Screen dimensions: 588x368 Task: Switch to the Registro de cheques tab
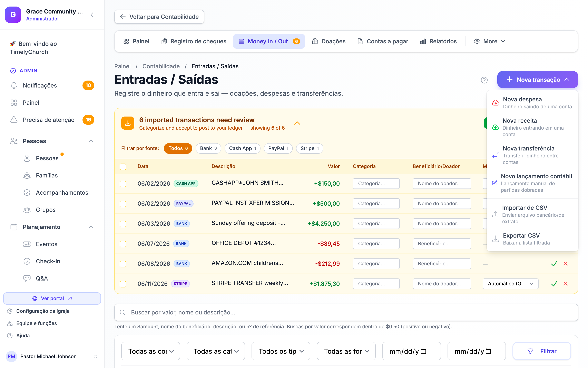194,41
